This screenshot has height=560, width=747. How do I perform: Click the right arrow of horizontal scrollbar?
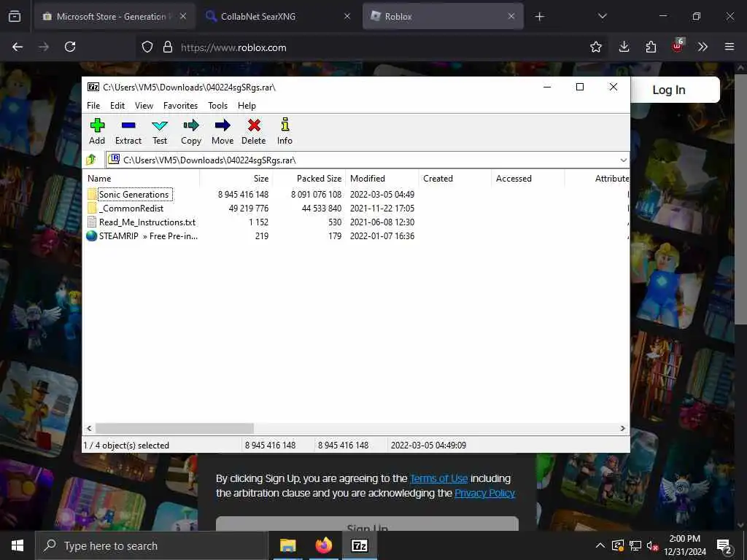(622, 428)
